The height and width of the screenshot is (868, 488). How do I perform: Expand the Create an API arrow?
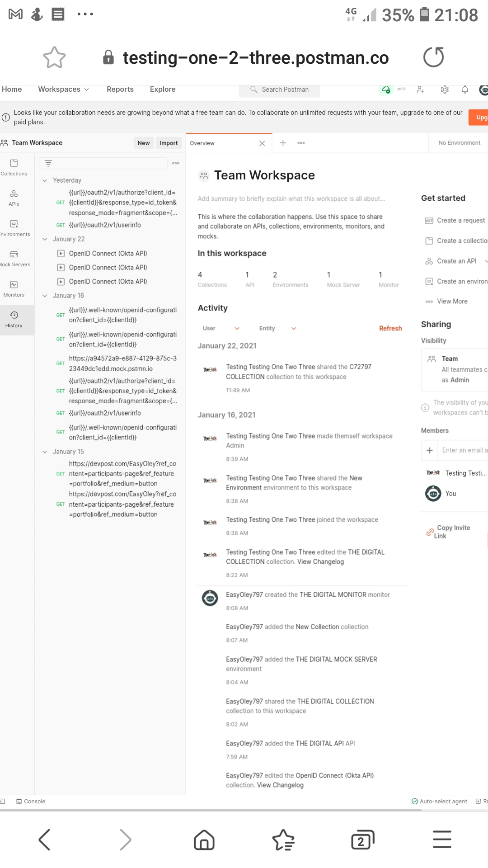tap(486, 261)
